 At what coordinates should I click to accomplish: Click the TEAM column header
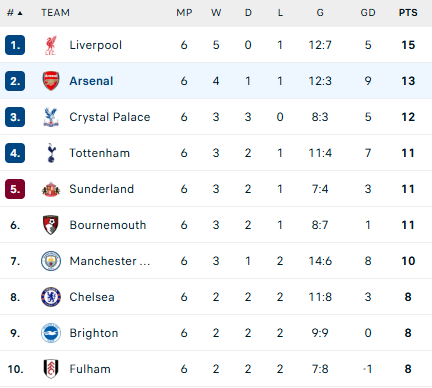(55, 13)
